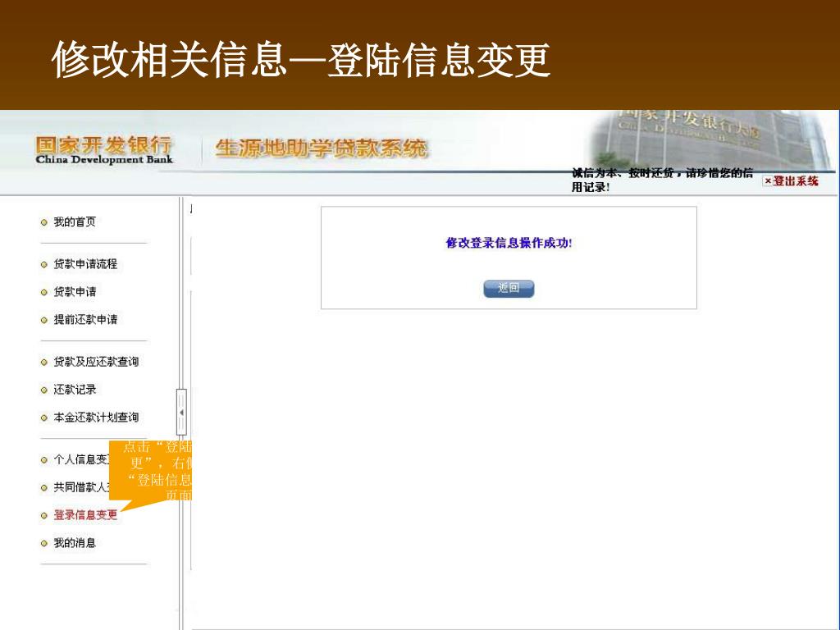The height and width of the screenshot is (630, 840).
Task: Open 还款记录 menu item
Action: [75, 390]
